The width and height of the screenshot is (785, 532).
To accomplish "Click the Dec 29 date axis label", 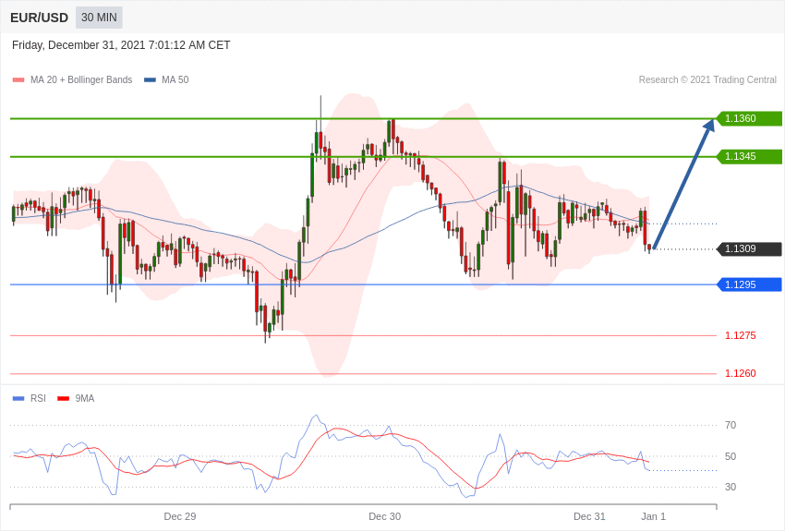I will (x=180, y=516).
